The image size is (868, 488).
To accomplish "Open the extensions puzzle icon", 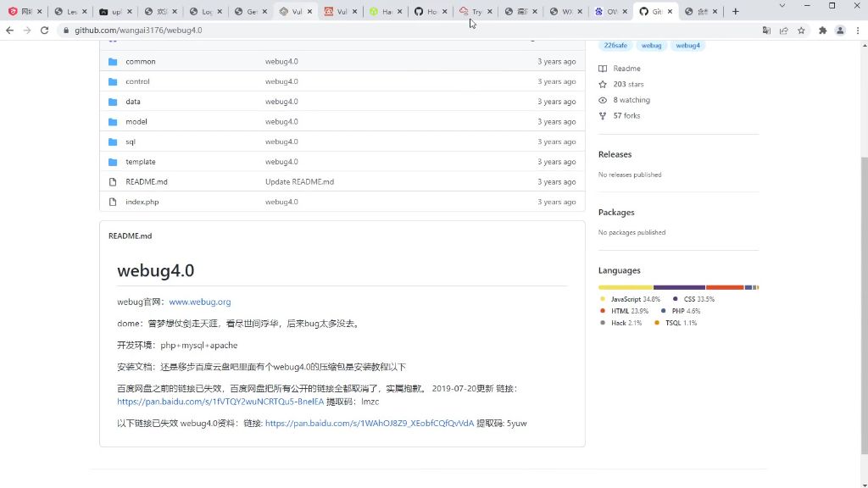I will coord(822,30).
